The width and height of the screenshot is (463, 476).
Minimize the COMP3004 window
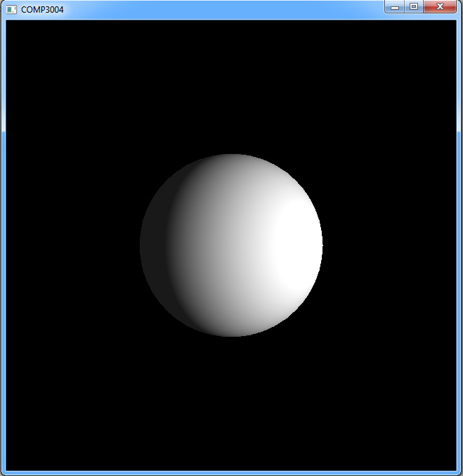tap(395, 6)
